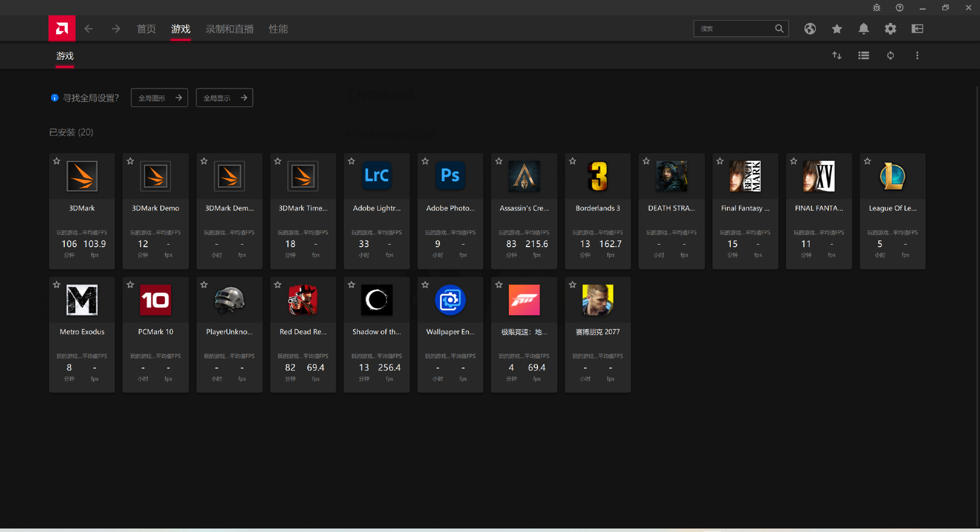Click the AMD logo icon
The width and height of the screenshot is (980, 532).
click(62, 29)
